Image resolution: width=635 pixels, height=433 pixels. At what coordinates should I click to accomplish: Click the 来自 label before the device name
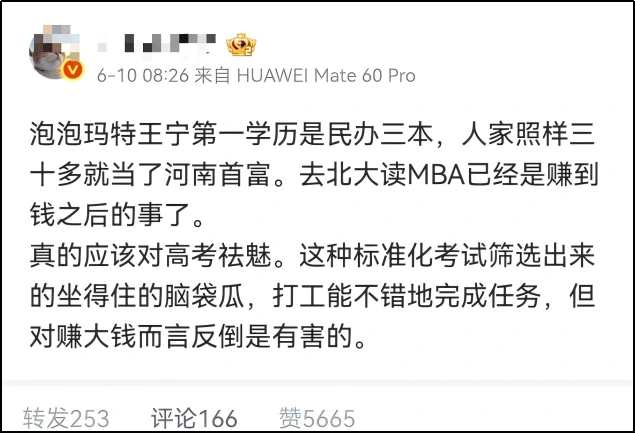coord(212,75)
